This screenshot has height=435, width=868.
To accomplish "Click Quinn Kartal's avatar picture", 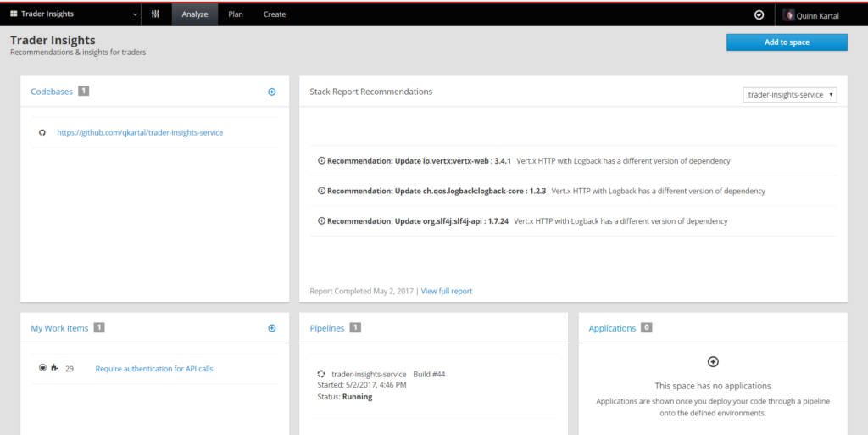I will 789,14.
